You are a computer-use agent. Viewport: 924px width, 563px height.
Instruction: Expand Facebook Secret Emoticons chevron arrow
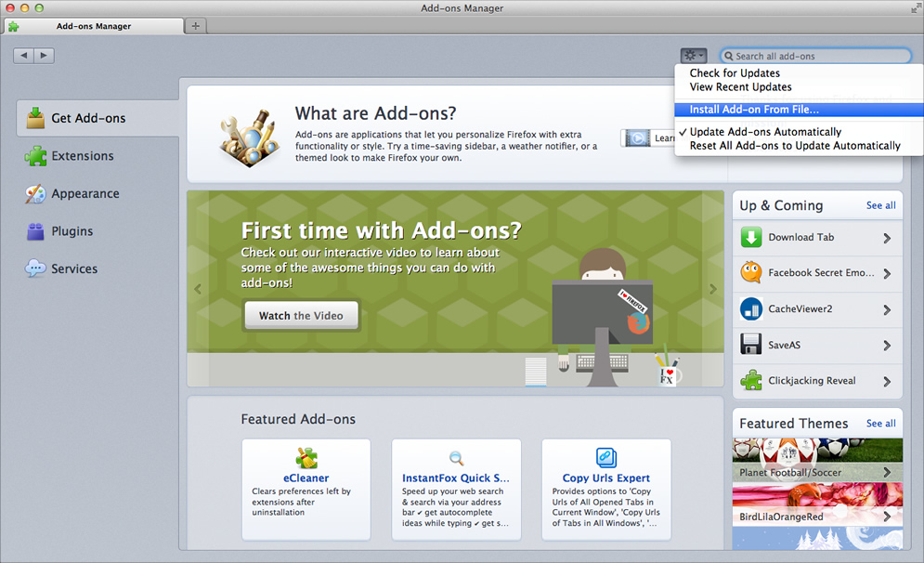(x=888, y=273)
